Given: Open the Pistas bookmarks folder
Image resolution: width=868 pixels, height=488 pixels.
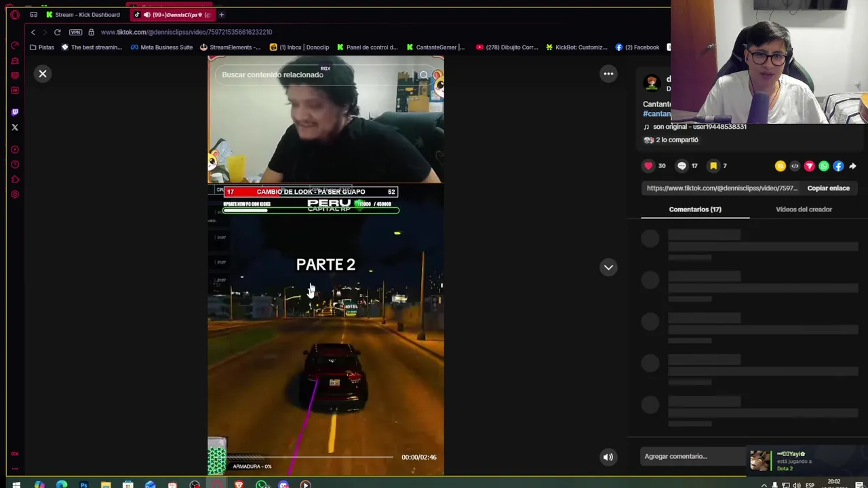Looking at the screenshot, I should [42, 47].
